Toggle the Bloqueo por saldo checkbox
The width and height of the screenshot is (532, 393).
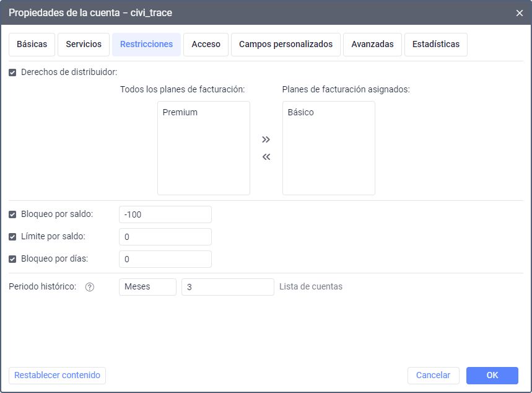[x=12, y=214]
